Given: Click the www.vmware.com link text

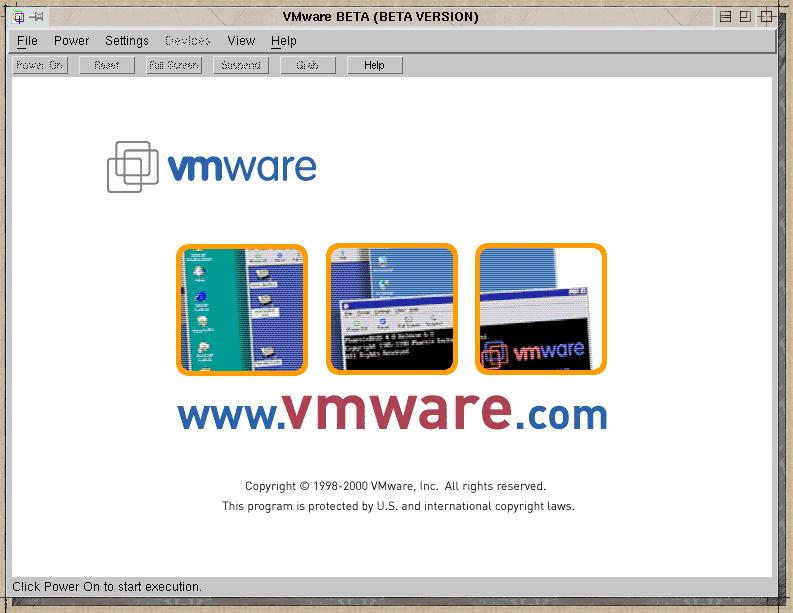Looking at the screenshot, I should point(392,411).
